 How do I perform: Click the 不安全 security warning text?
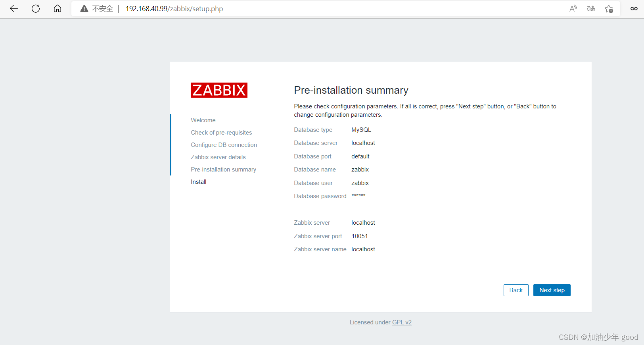103,9
